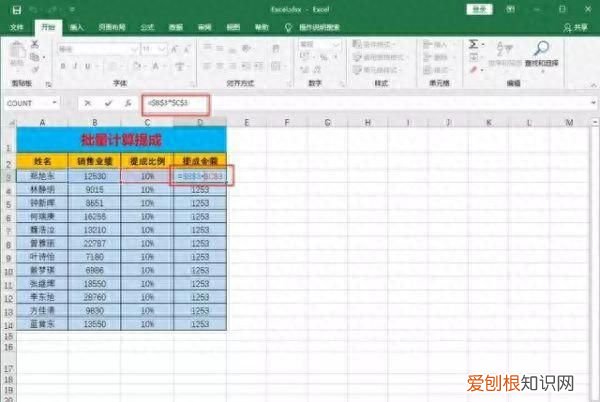
Task: Open Format menu in the cells group
Action: 436,70
